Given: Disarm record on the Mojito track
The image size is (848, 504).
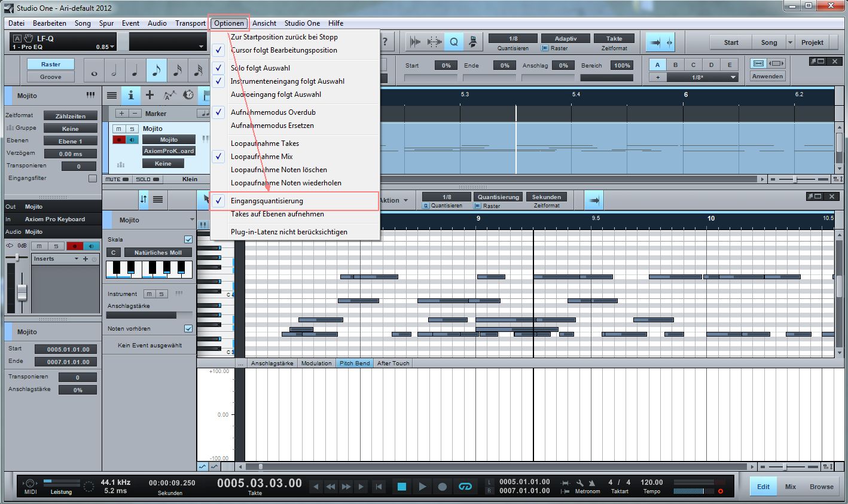Looking at the screenshot, I should (x=119, y=140).
